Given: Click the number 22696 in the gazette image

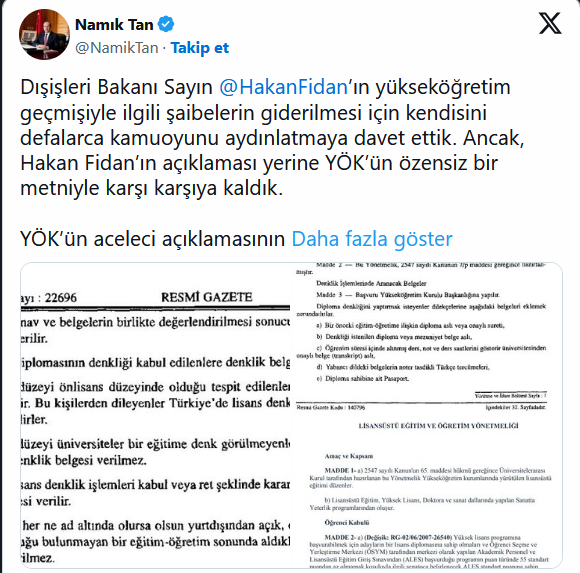Looking at the screenshot, I should [x=61, y=298].
